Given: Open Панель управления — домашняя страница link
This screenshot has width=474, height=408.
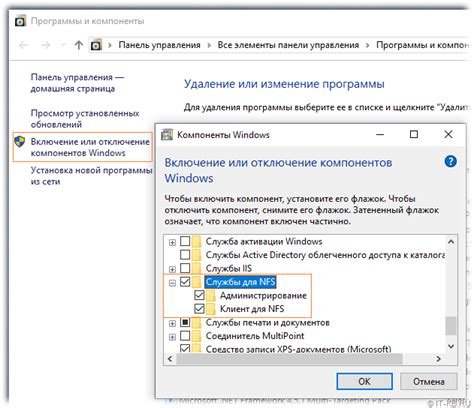Looking at the screenshot, I should pyautogui.click(x=77, y=83).
